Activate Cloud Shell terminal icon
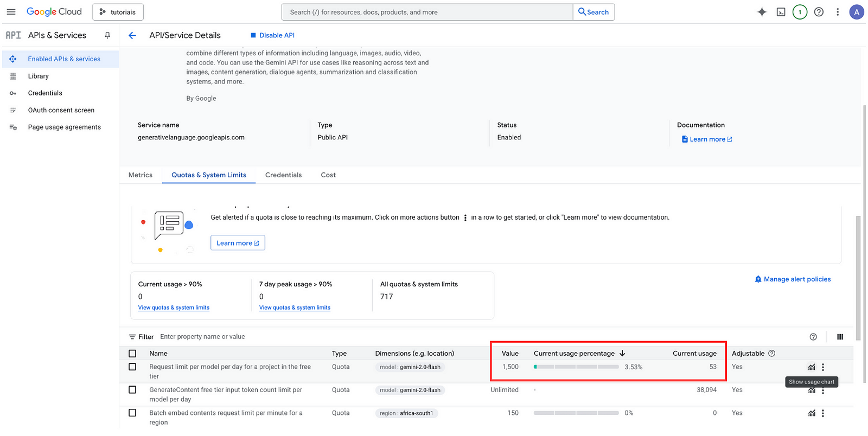 click(x=781, y=12)
